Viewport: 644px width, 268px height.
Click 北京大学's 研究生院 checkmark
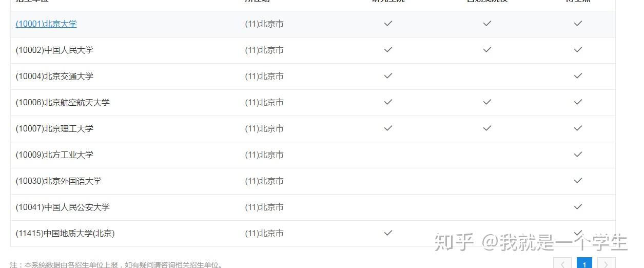388,24
